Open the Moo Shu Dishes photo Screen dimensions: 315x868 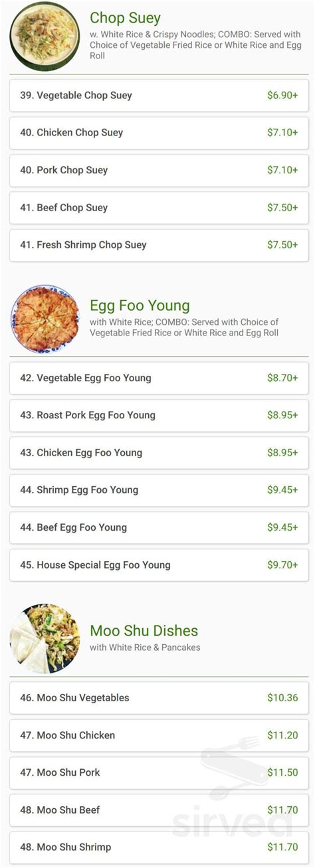tap(45, 639)
